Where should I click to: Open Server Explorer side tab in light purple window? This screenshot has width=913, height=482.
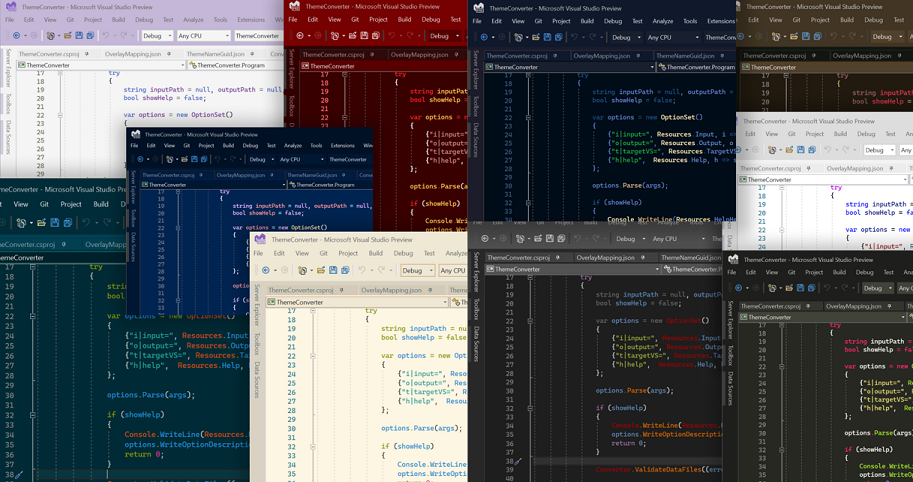[x=8, y=68]
